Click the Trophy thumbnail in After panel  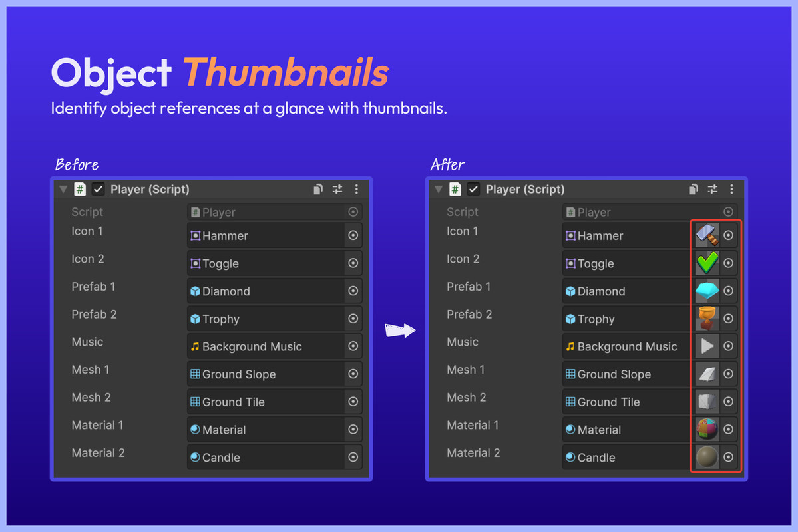[707, 319]
